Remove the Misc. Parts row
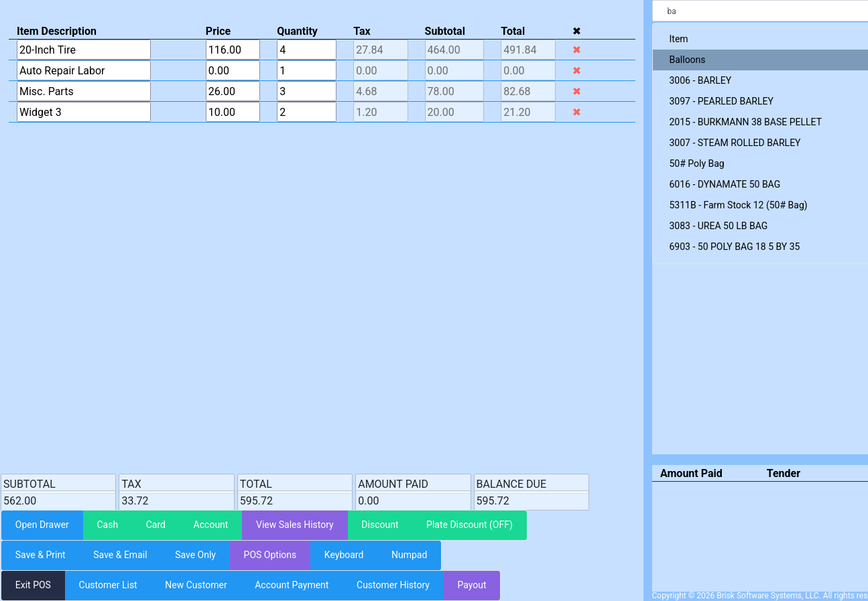Viewport: 868px width, 601px height. coord(576,91)
